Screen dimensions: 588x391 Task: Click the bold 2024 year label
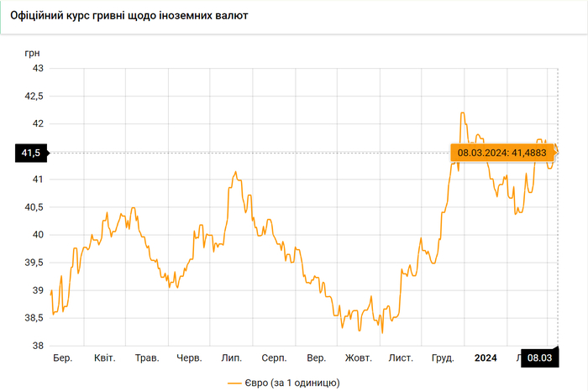point(486,358)
